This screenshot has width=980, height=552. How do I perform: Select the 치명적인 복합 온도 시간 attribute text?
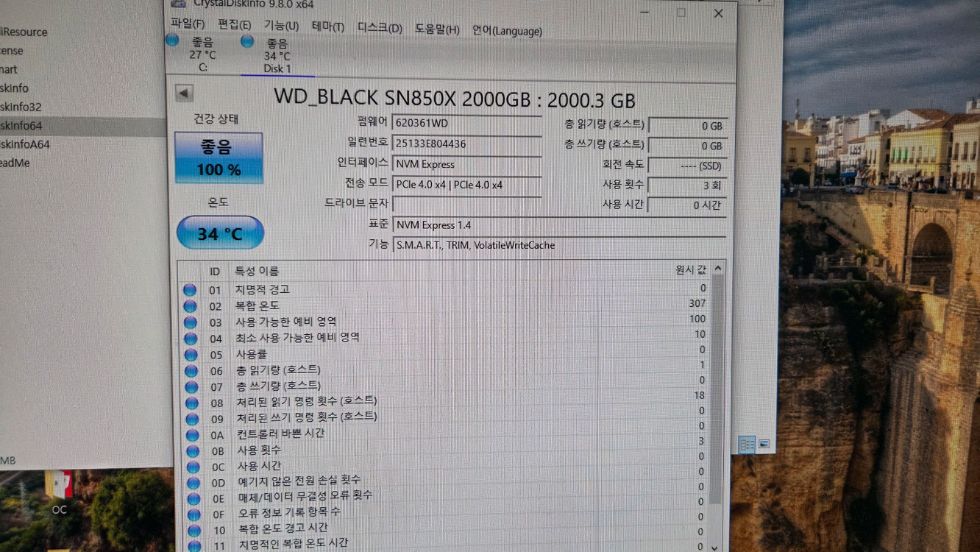point(293,543)
